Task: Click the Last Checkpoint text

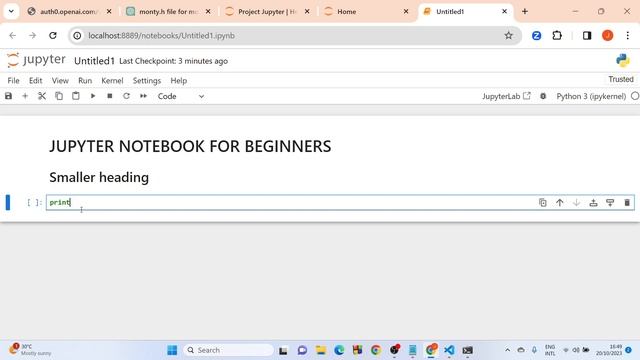Action: [173, 61]
